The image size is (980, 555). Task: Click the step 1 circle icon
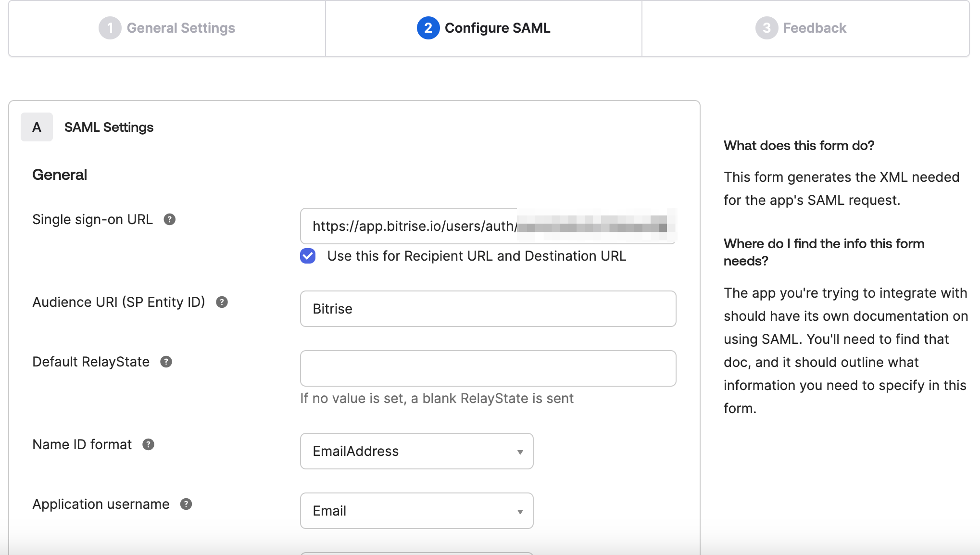click(110, 28)
